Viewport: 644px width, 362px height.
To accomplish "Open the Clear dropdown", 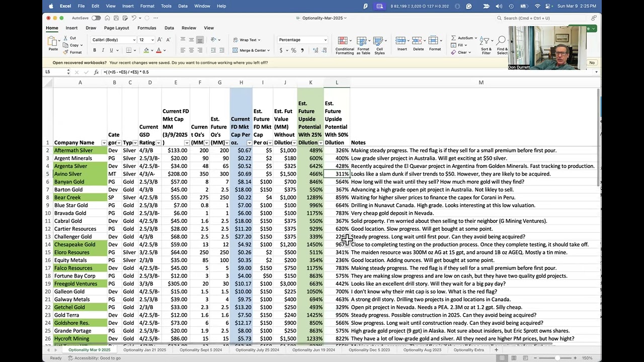I will click(470, 52).
